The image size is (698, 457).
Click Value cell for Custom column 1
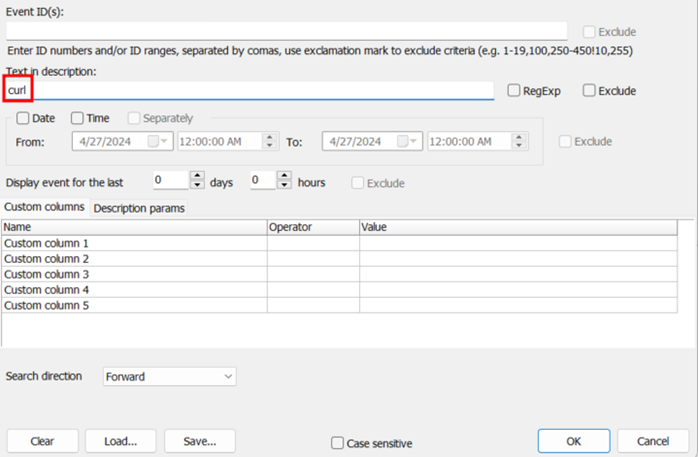519,243
